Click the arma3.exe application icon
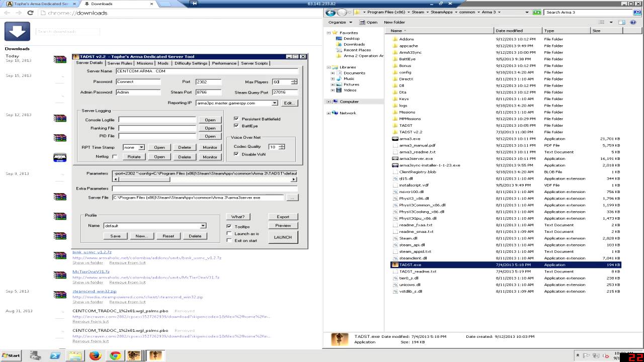Viewport: 644px width, 362px height. [395, 139]
